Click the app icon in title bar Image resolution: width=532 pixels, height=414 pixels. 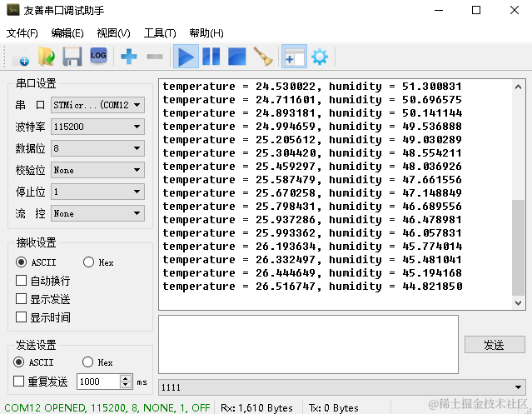pos(12,10)
